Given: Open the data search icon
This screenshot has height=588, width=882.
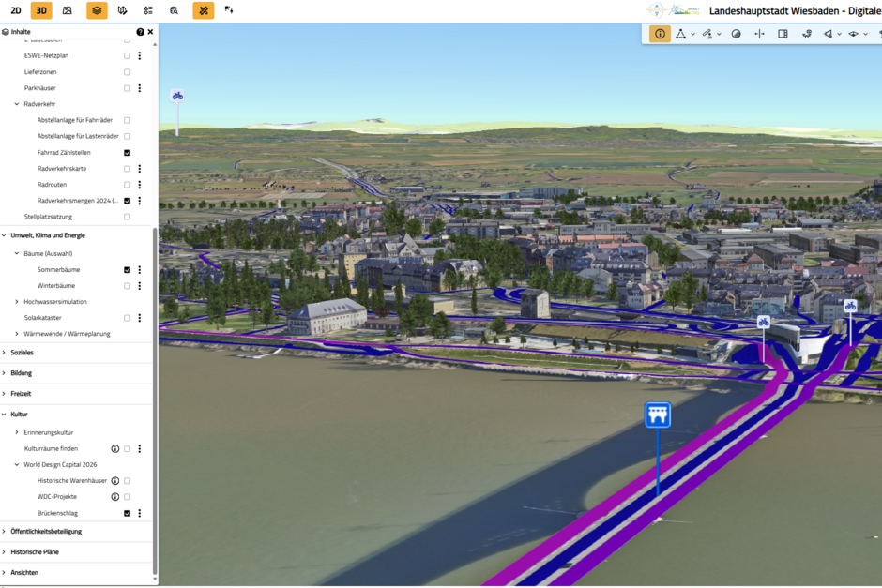Looking at the screenshot, I should (x=174, y=10).
